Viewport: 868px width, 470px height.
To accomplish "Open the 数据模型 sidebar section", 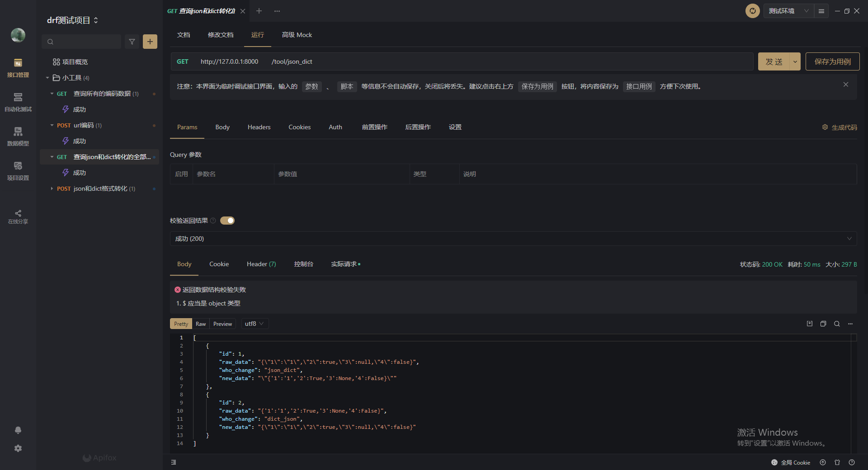I will coord(18,136).
